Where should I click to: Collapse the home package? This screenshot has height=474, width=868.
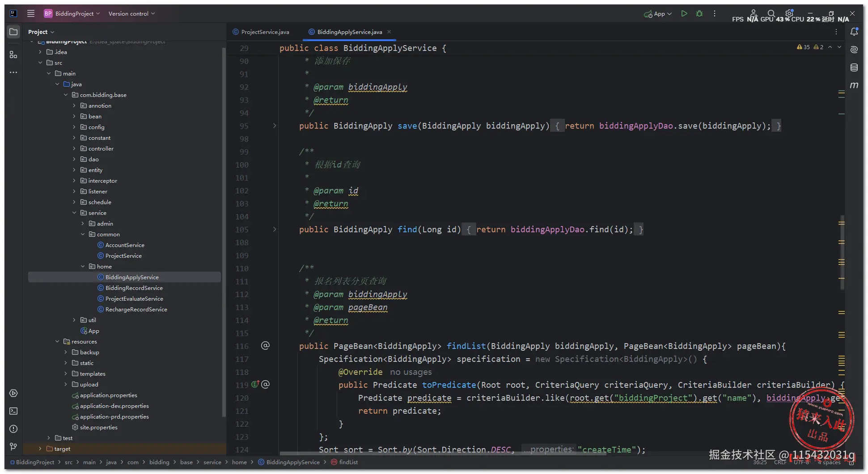[x=83, y=266]
